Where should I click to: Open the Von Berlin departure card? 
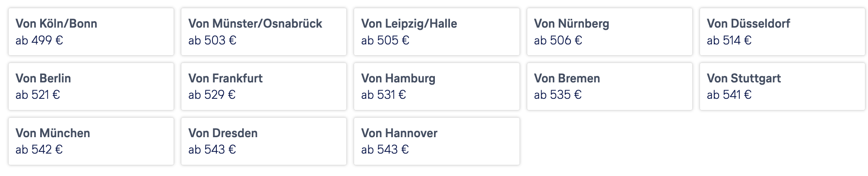click(x=91, y=86)
